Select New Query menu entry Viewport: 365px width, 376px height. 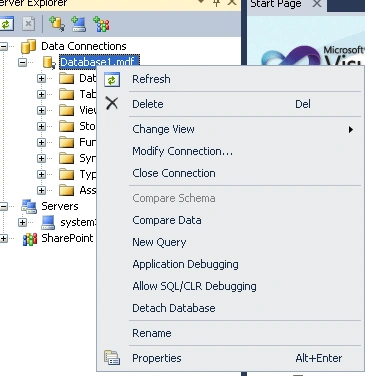(x=230, y=242)
